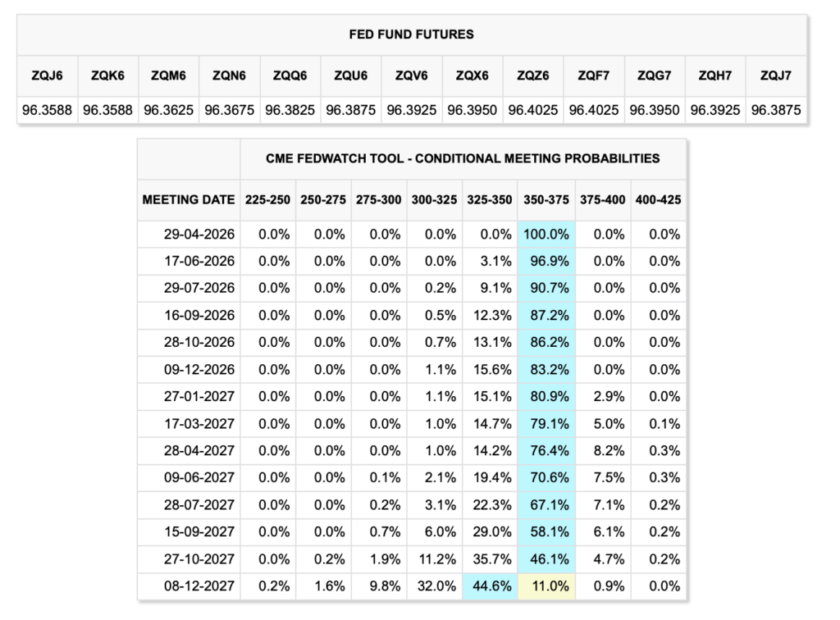Select the ZQZ6 contract header

pos(533,75)
